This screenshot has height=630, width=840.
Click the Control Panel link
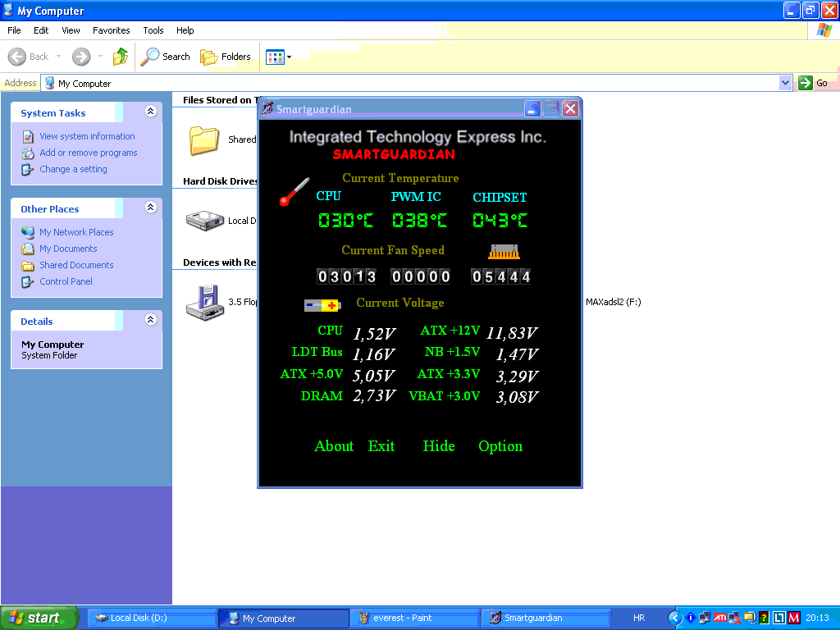pyautogui.click(x=66, y=281)
